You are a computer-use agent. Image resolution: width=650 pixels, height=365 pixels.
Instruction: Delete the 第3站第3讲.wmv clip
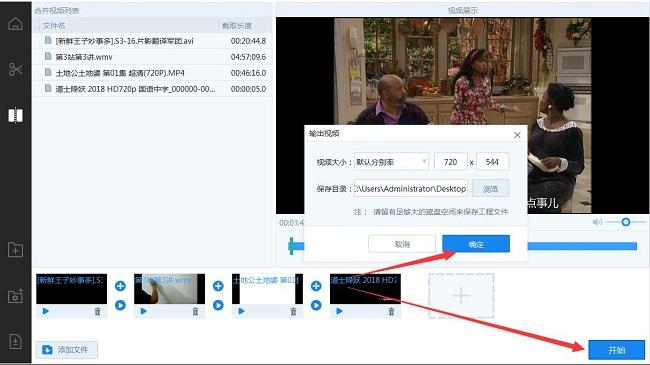(195, 311)
